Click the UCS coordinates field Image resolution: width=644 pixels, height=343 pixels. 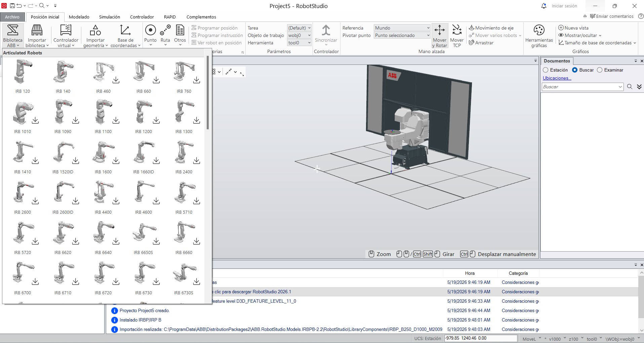[481, 338]
